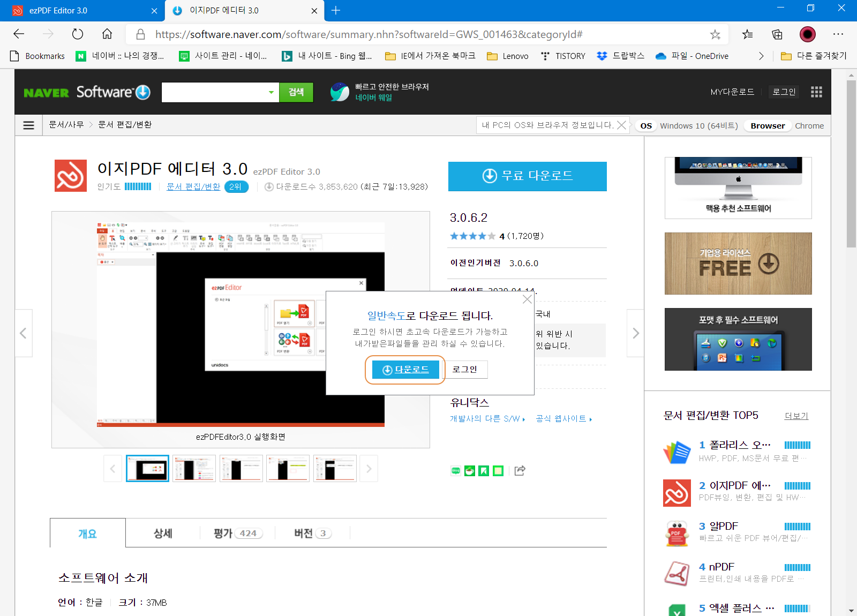Open the nPDF icon in TOP5
The width and height of the screenshot is (857, 616).
point(676,574)
